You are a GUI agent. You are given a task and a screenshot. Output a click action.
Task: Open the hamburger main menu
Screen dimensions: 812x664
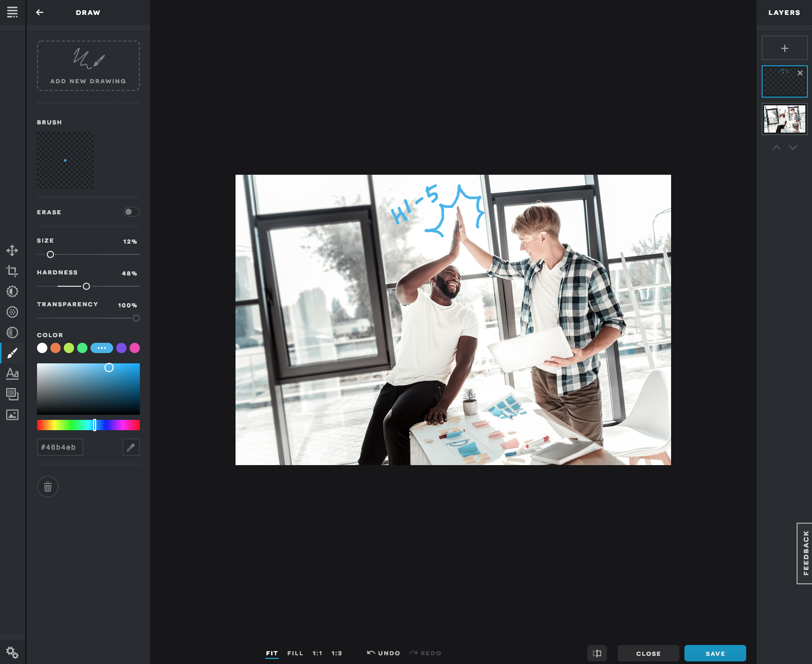(x=12, y=12)
